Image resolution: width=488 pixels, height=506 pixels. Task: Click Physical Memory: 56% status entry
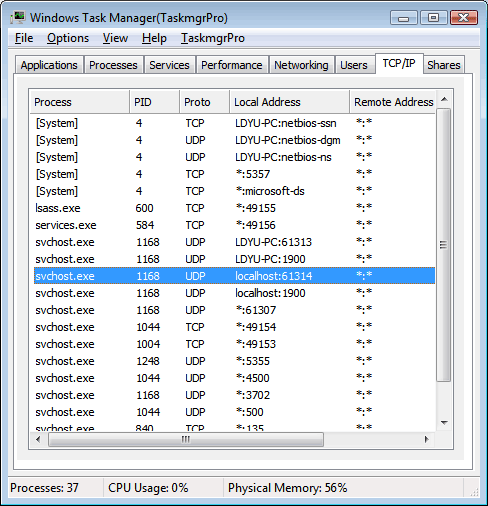click(x=288, y=488)
